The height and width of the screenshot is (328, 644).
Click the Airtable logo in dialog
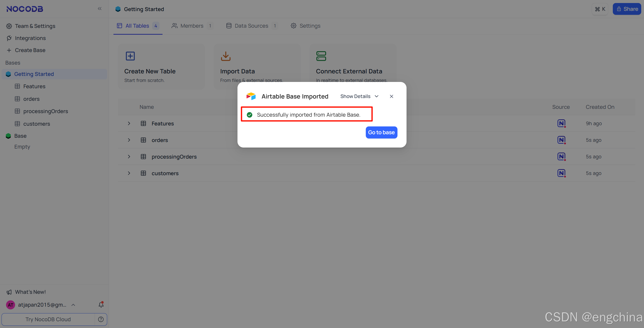(x=251, y=96)
